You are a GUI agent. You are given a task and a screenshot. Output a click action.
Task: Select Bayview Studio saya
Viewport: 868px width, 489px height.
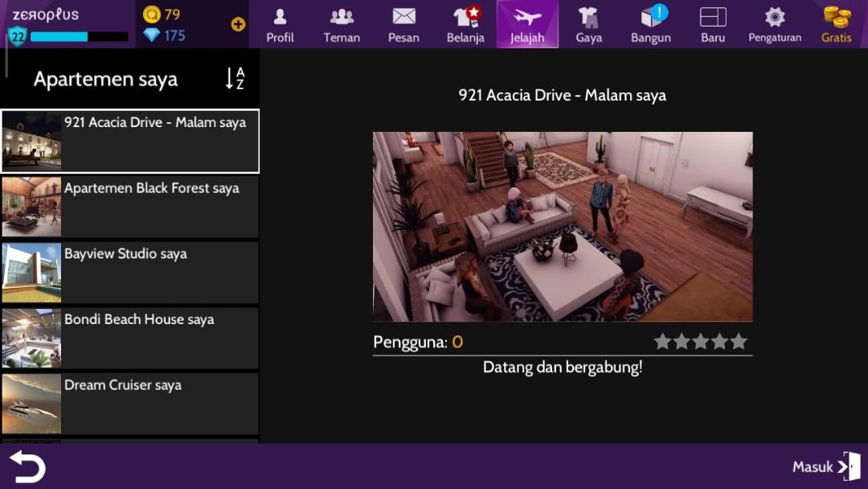click(130, 273)
